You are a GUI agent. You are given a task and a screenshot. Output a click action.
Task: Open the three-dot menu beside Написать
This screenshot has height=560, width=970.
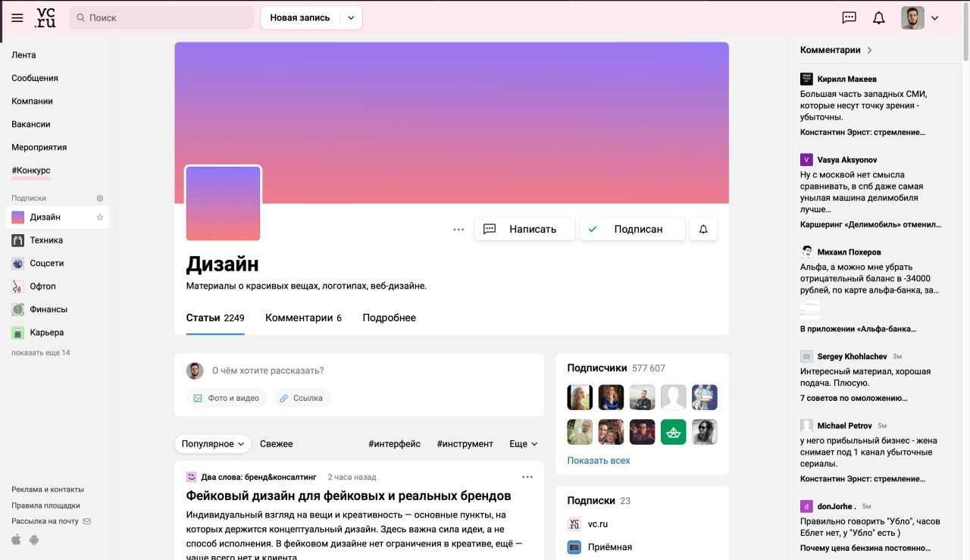point(458,230)
